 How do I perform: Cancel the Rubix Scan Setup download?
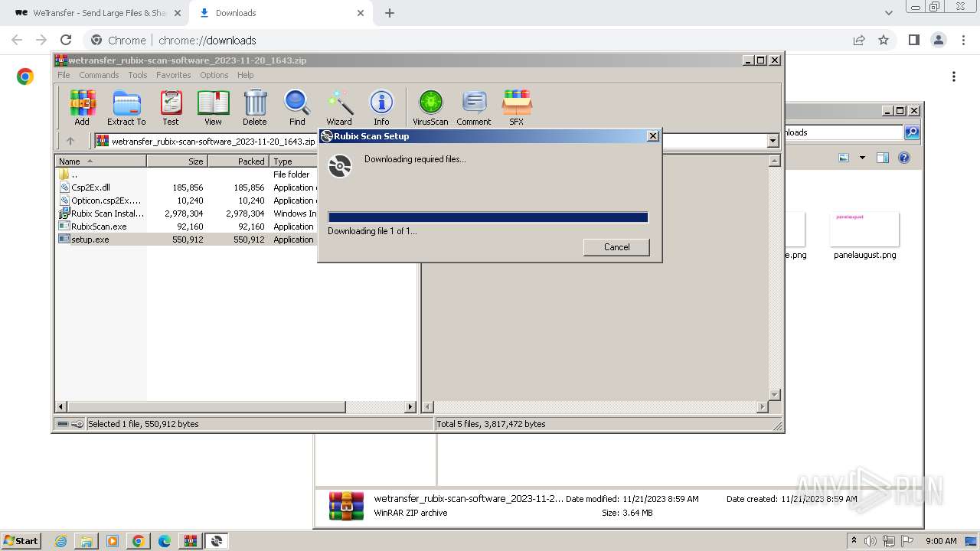click(616, 247)
